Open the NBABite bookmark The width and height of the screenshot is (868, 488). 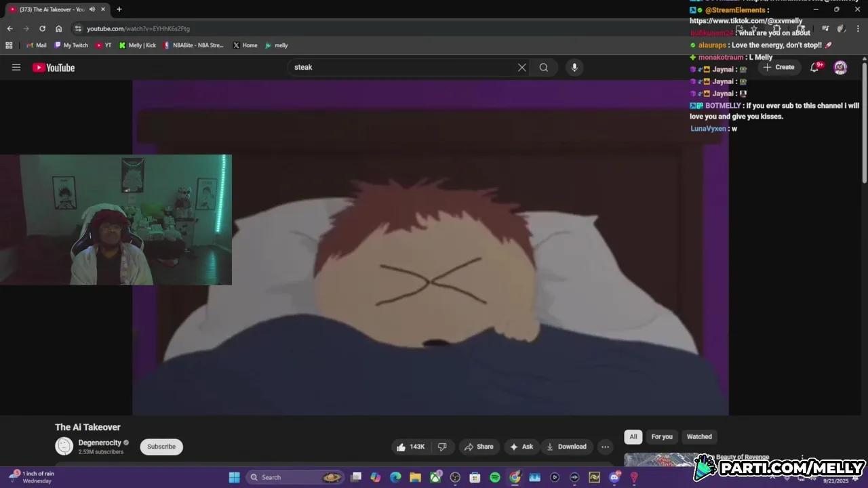click(x=193, y=45)
